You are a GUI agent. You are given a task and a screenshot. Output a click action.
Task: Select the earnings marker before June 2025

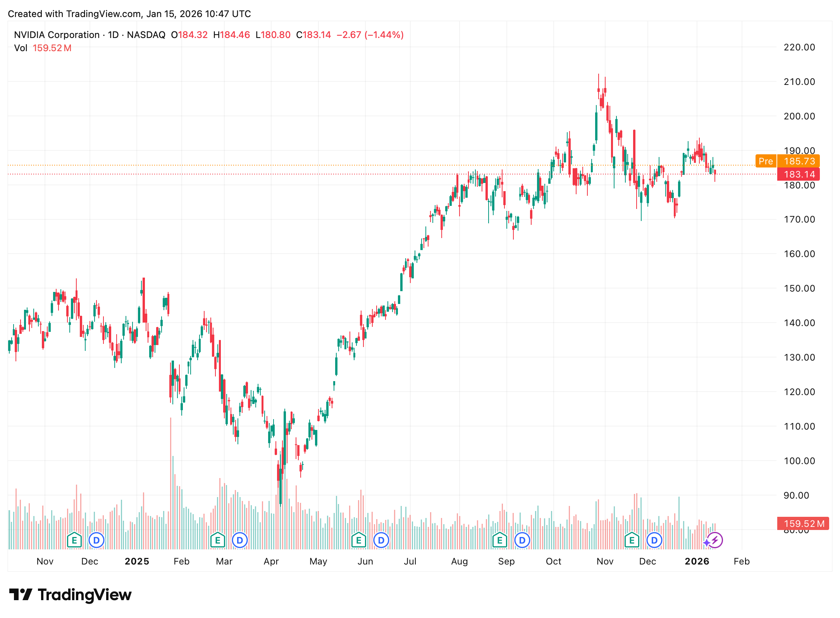click(x=359, y=540)
